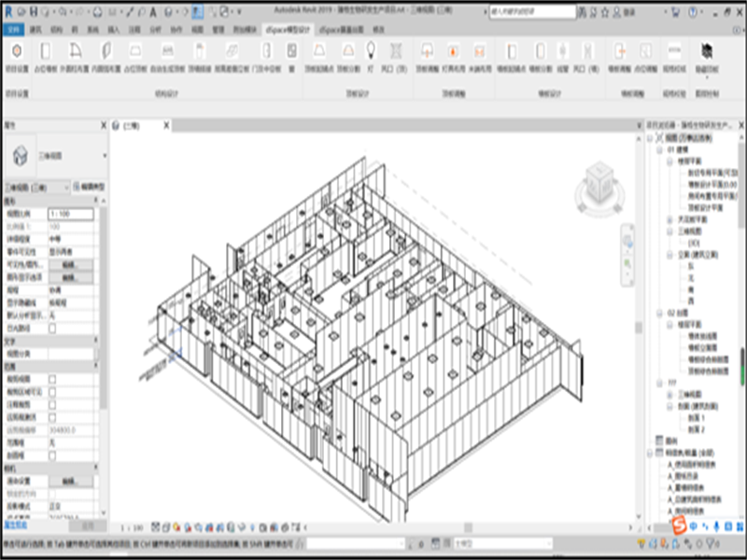Screen dimensions: 747x560
Task: Click the first ribbon icon, project settings hexagon
Action: tap(17, 51)
